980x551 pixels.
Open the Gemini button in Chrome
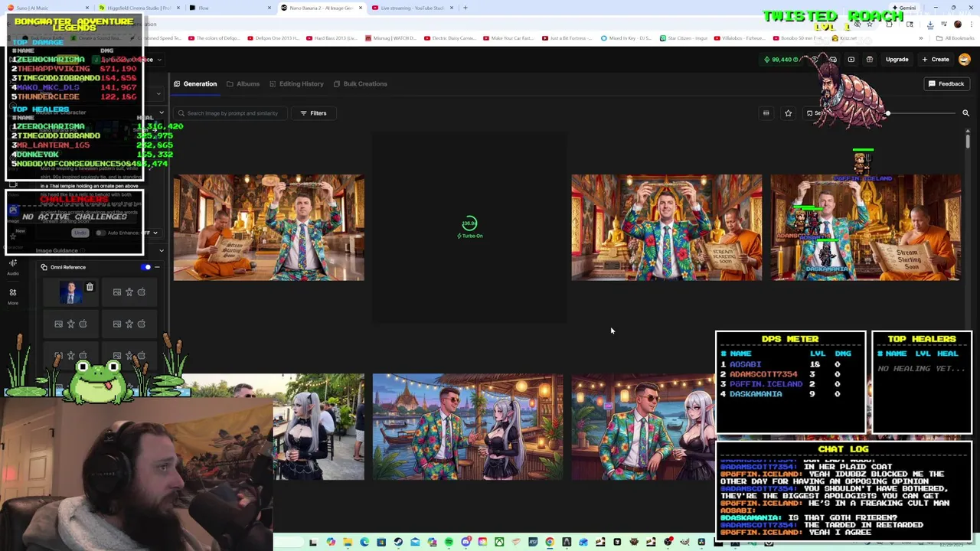tap(906, 8)
